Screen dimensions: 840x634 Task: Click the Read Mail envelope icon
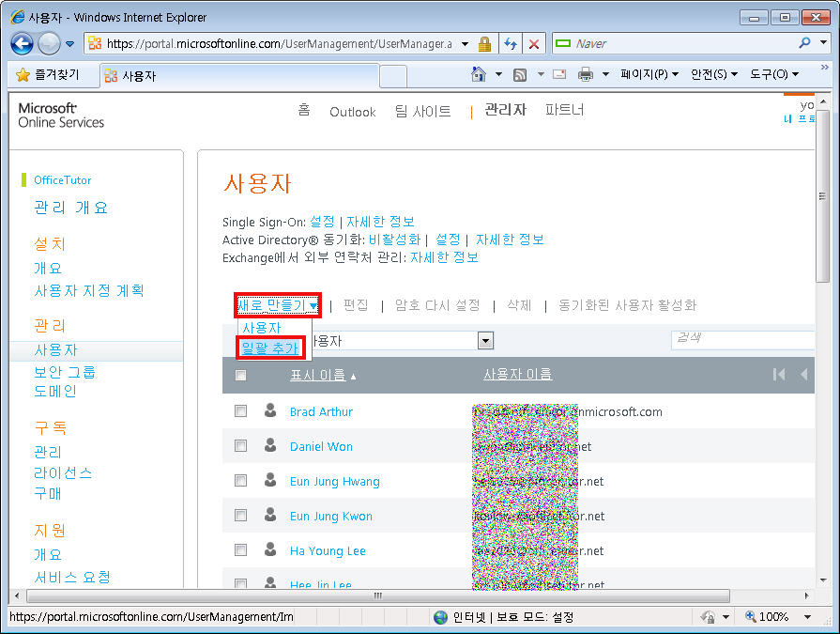559,74
